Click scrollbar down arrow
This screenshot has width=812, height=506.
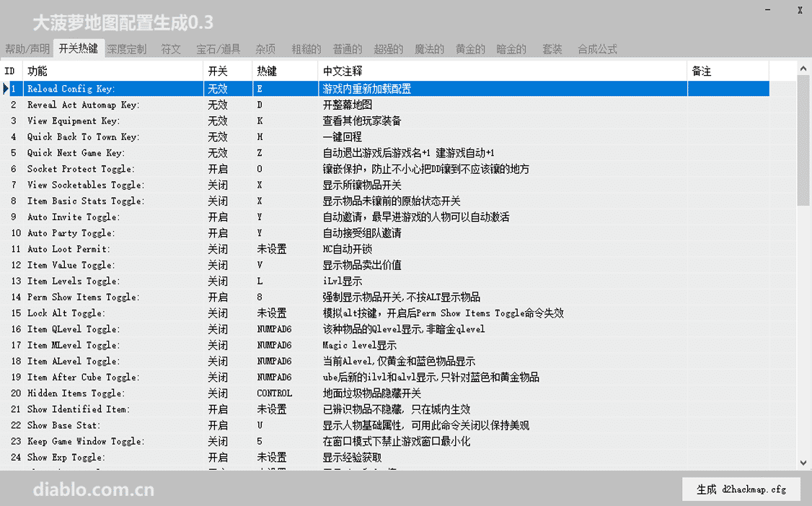[803, 463]
